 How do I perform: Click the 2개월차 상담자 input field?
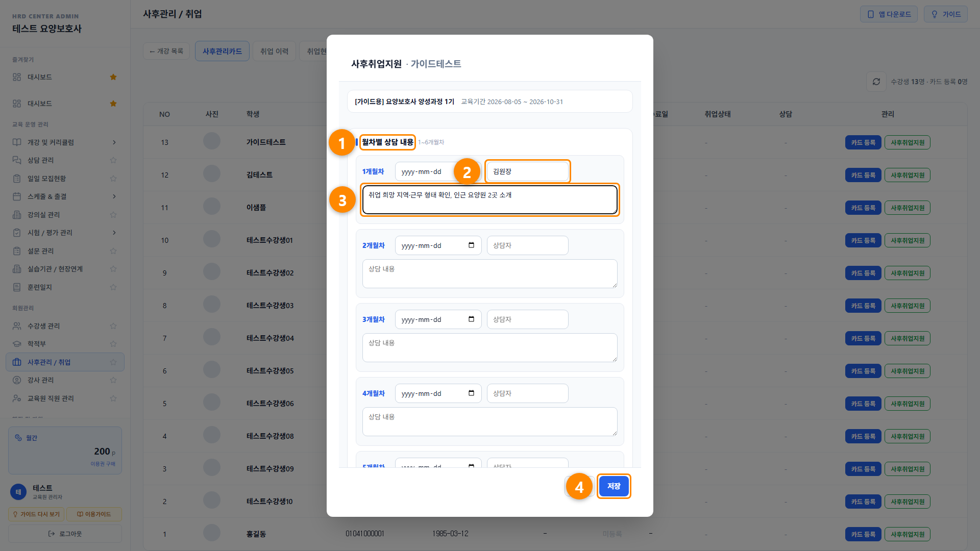(x=527, y=245)
